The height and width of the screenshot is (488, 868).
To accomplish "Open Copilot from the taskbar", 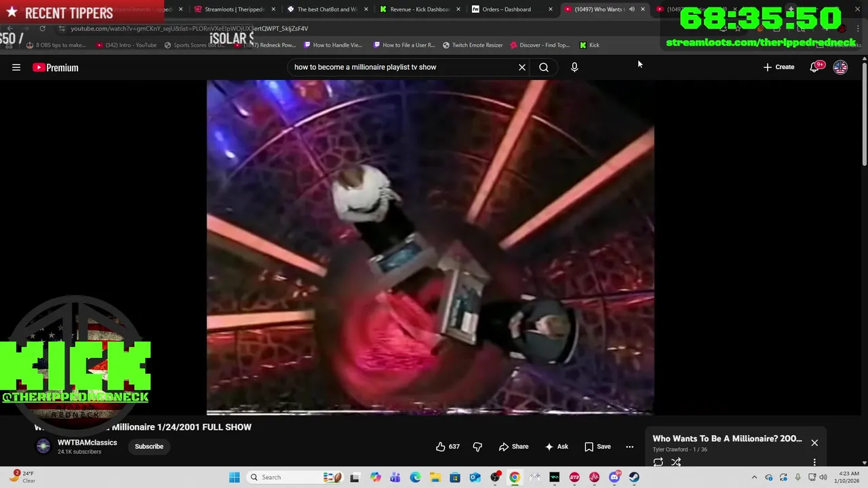I will (x=375, y=477).
